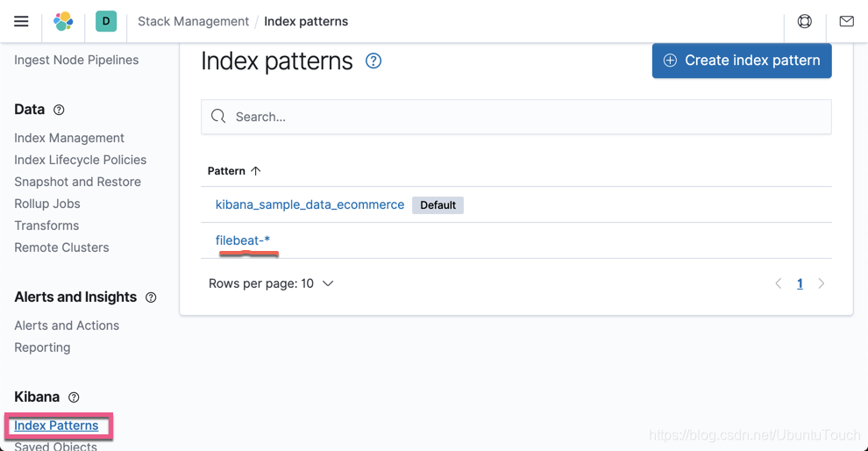Open the help lifebuoy icon
Image resolution: width=868 pixels, height=451 pixels.
point(804,21)
